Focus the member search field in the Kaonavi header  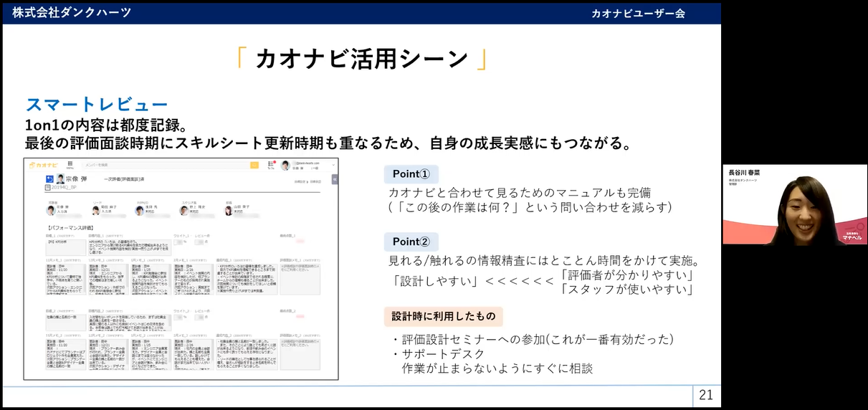pos(166,165)
